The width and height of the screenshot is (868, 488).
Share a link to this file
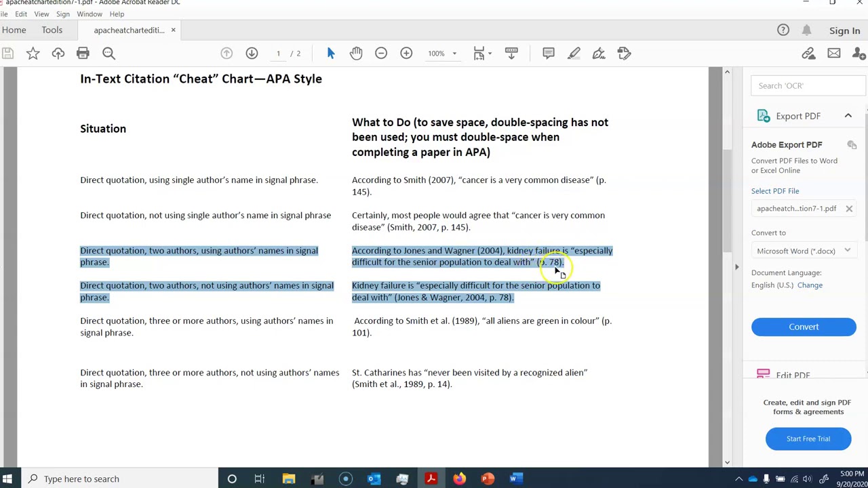(x=808, y=54)
